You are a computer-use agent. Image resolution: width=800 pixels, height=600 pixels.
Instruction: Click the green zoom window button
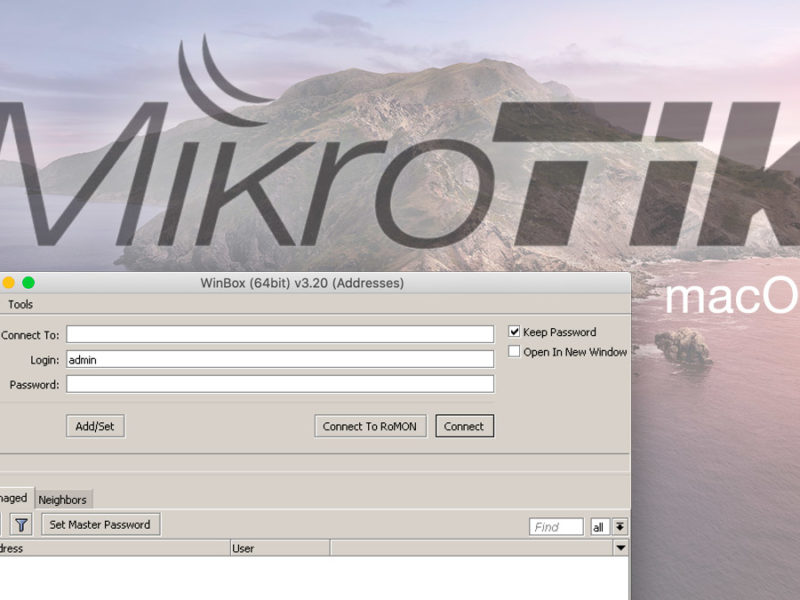[x=29, y=283]
